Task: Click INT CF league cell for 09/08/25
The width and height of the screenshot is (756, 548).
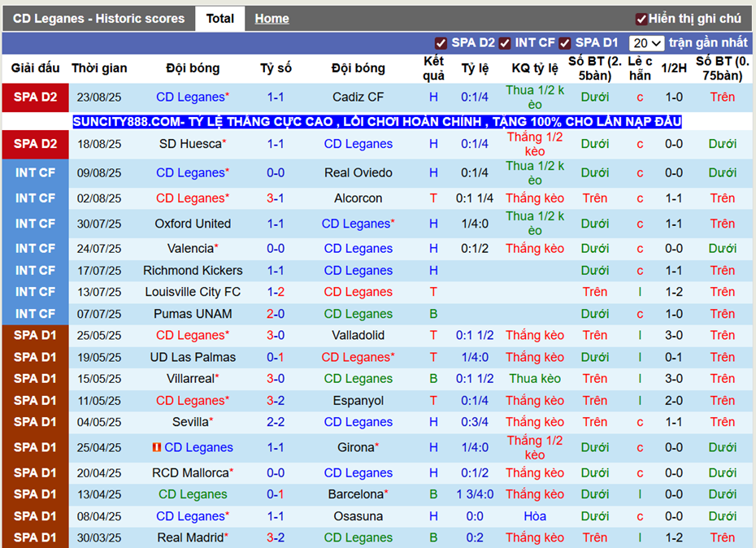Action: point(36,172)
